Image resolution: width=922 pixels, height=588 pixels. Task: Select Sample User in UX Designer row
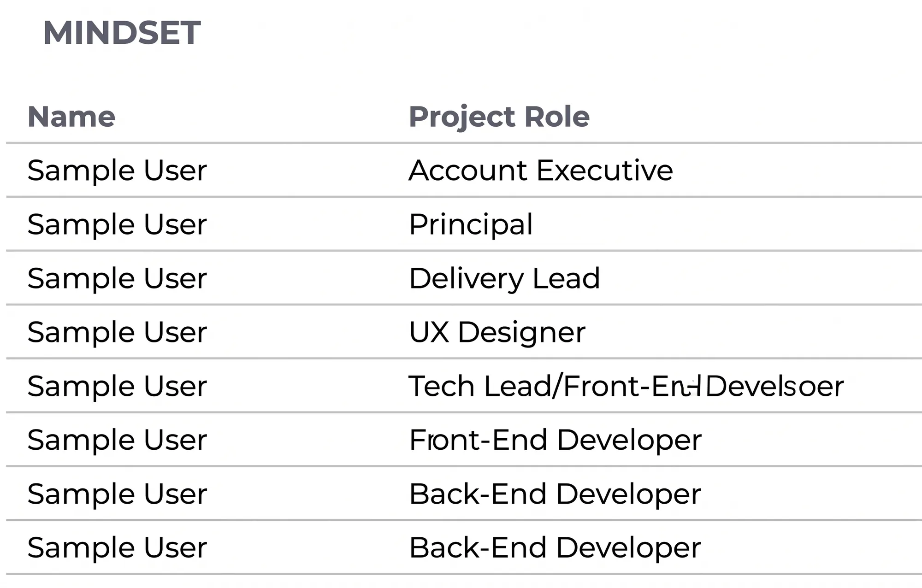117,332
